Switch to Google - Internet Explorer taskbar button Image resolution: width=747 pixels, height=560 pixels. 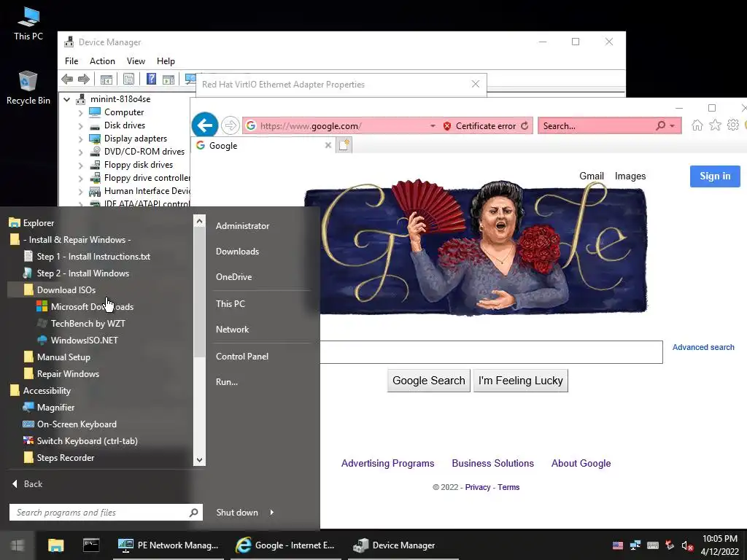pyautogui.click(x=286, y=545)
